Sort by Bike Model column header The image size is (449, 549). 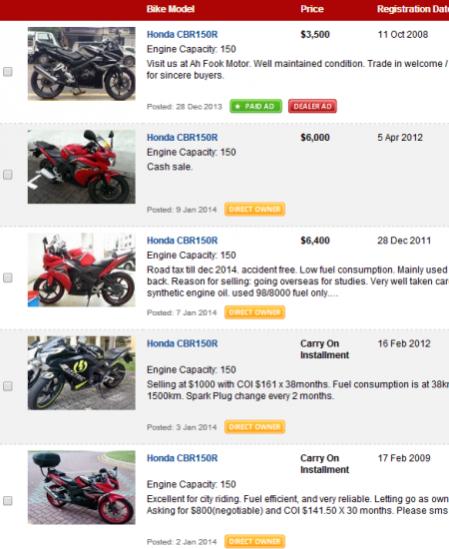170,9
